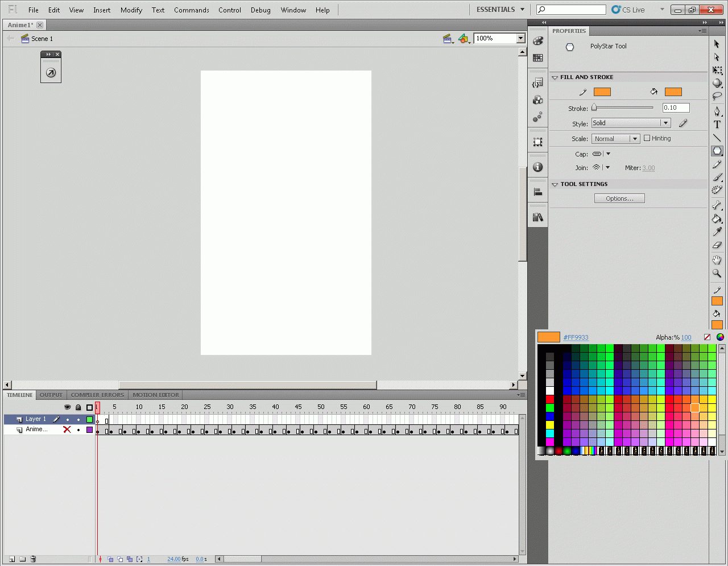
Task: Open the Essentials workspace dropdown
Action: 500,10
